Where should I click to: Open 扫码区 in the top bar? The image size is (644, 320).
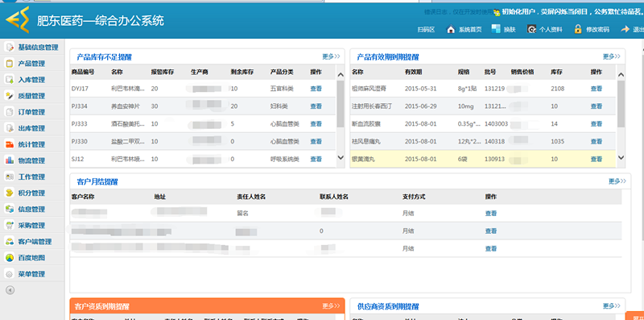click(426, 30)
